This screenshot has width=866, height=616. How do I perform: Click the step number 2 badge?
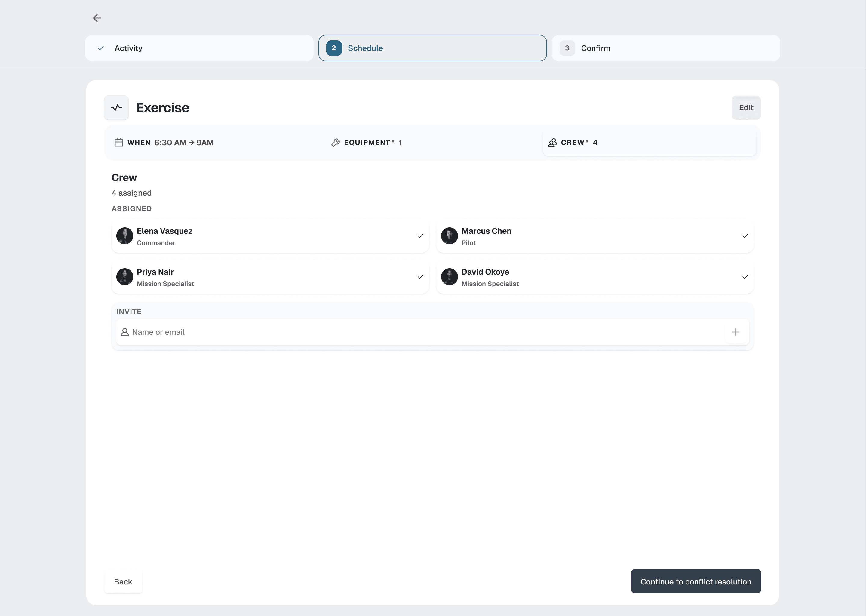tap(334, 48)
